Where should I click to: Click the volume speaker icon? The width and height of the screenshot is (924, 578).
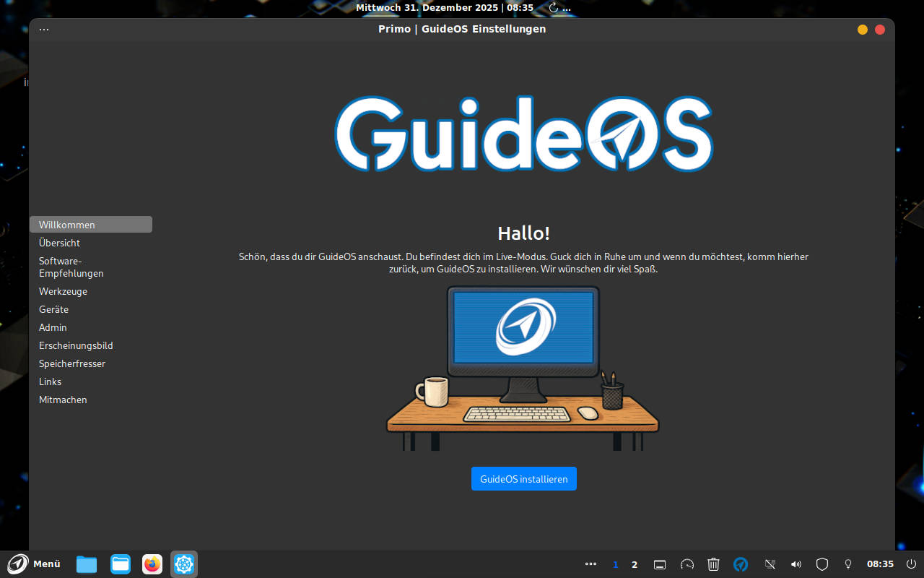click(x=796, y=564)
